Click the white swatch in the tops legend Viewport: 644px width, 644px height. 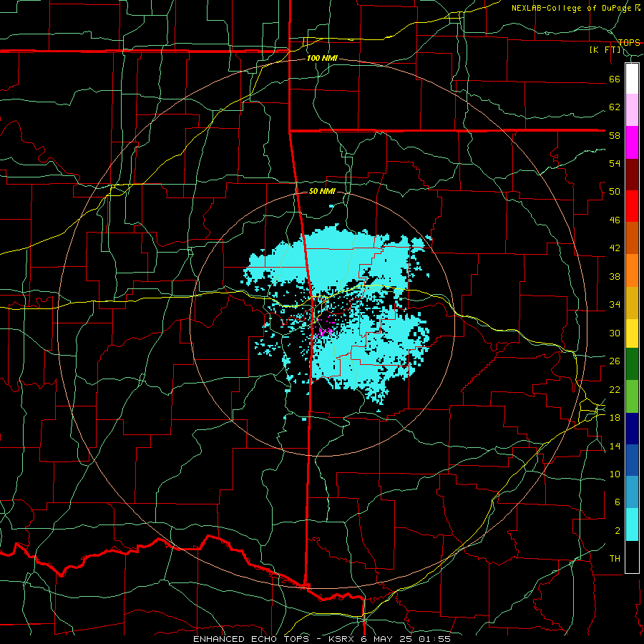[x=632, y=79]
